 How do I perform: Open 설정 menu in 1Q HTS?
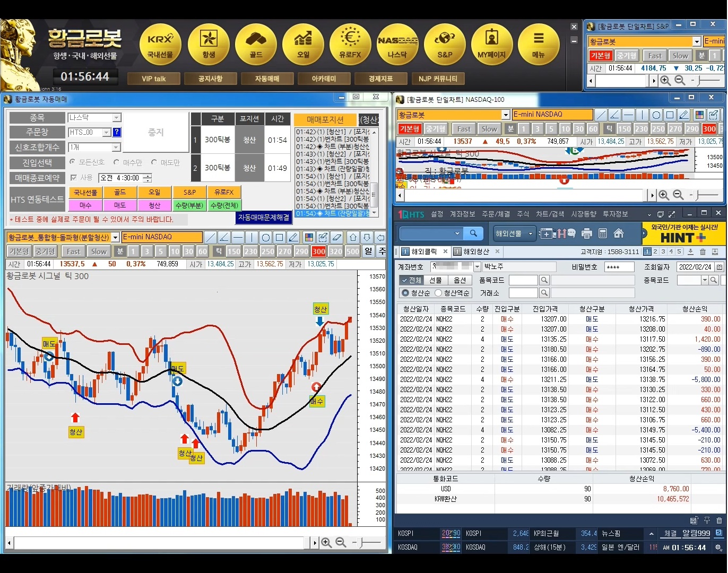tap(437, 214)
